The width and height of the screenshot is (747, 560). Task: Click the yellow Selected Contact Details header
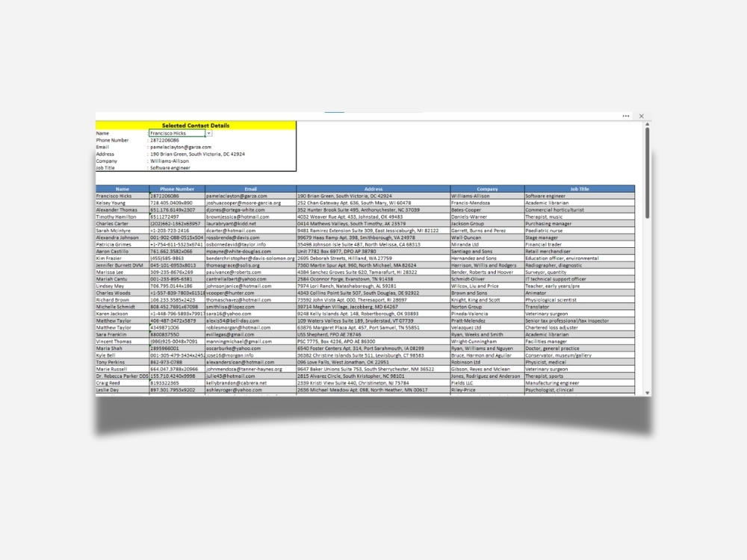click(x=195, y=125)
